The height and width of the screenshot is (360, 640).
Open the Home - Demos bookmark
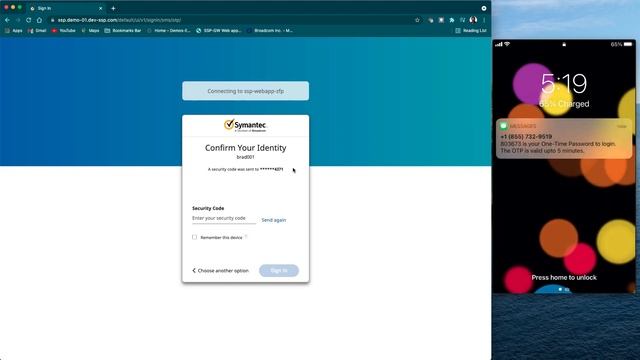click(169, 31)
